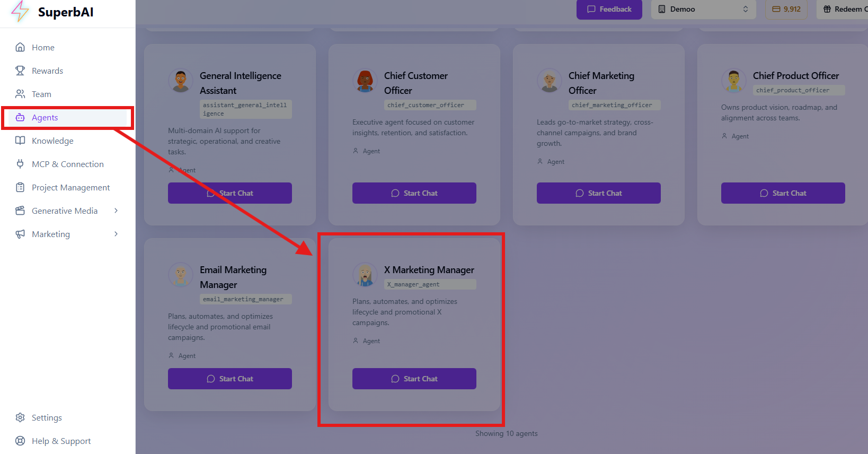
Task: Expand the Marketing submenu chevron
Action: [x=116, y=234]
